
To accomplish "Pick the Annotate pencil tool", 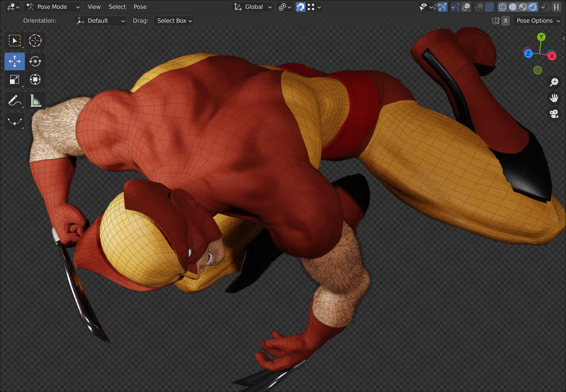I will click(14, 100).
